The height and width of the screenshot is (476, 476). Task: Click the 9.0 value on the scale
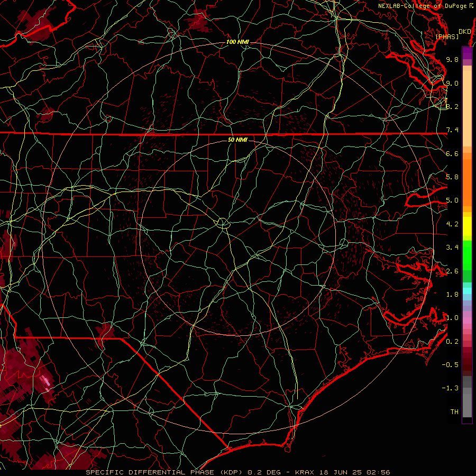coord(452,83)
